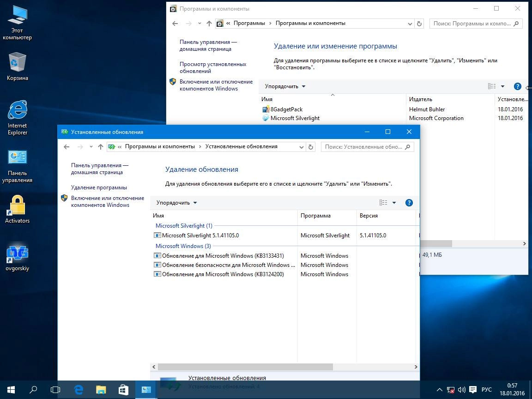Open Упорядочить menu in updates window
The width and height of the screenshot is (532, 399).
click(x=176, y=203)
